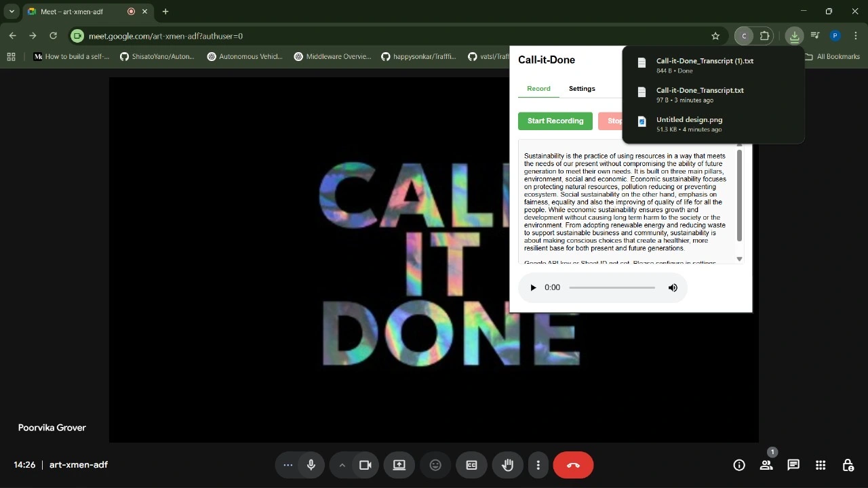Toggle closed captions
868x488 pixels.
pos(471,465)
